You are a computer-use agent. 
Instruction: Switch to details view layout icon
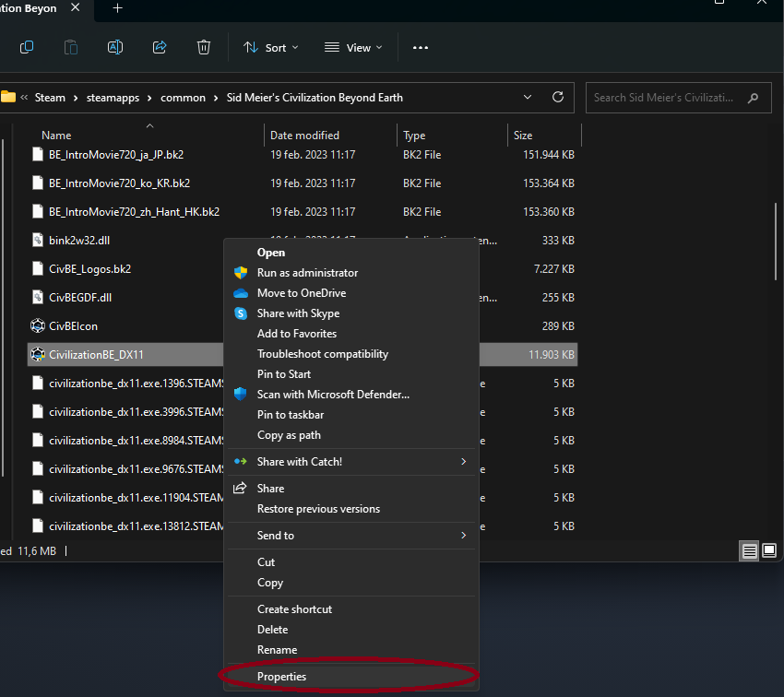pyautogui.click(x=749, y=550)
